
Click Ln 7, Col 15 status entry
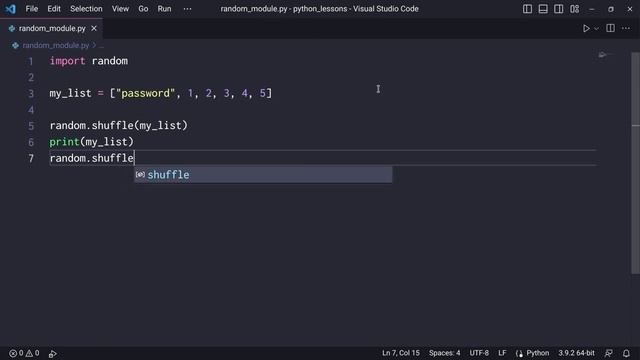[400, 353]
